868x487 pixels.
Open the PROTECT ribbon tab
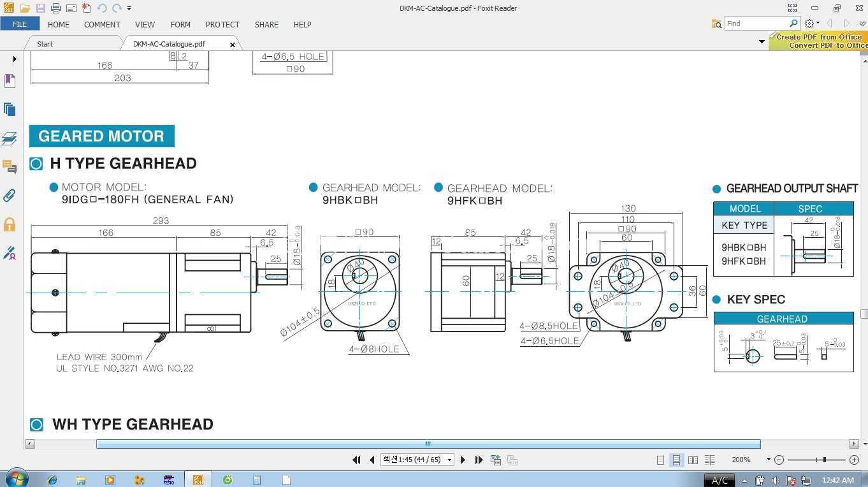[222, 24]
